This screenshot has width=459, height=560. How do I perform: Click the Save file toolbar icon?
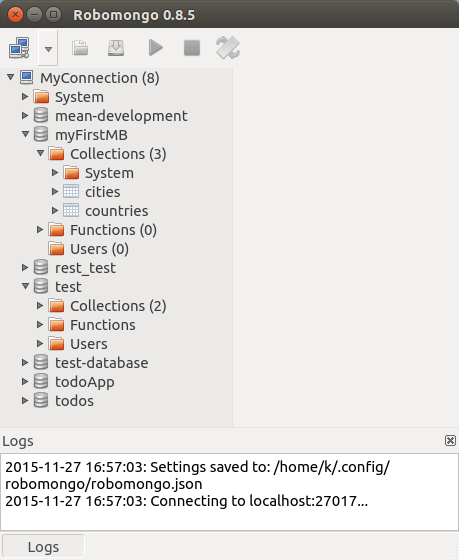(x=116, y=48)
